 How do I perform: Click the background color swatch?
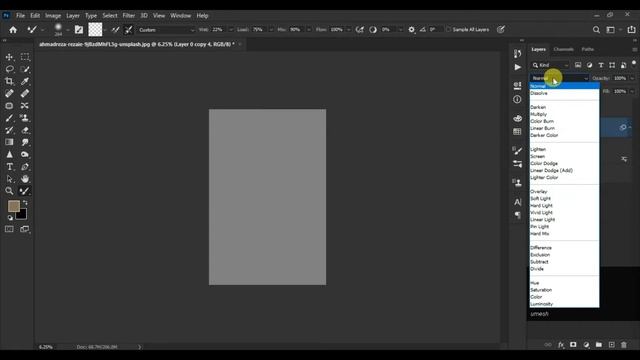pos(22,215)
